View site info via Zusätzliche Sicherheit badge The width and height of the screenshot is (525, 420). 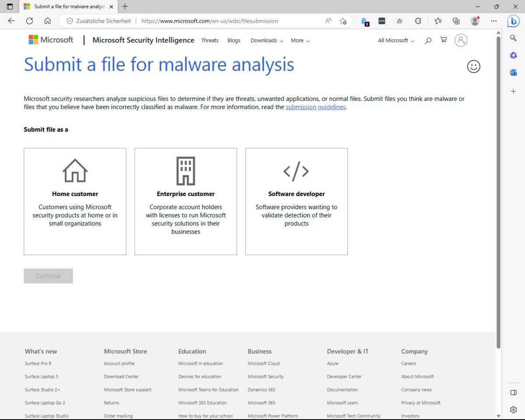[99, 21]
